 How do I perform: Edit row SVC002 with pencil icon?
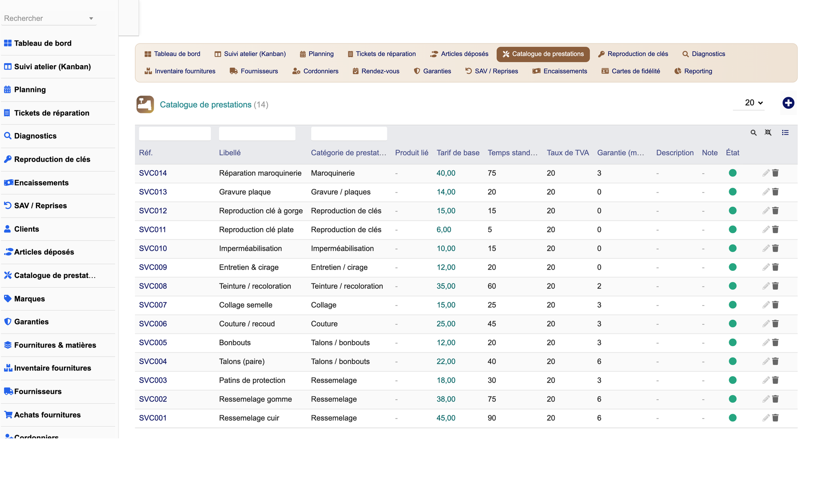pyautogui.click(x=766, y=399)
